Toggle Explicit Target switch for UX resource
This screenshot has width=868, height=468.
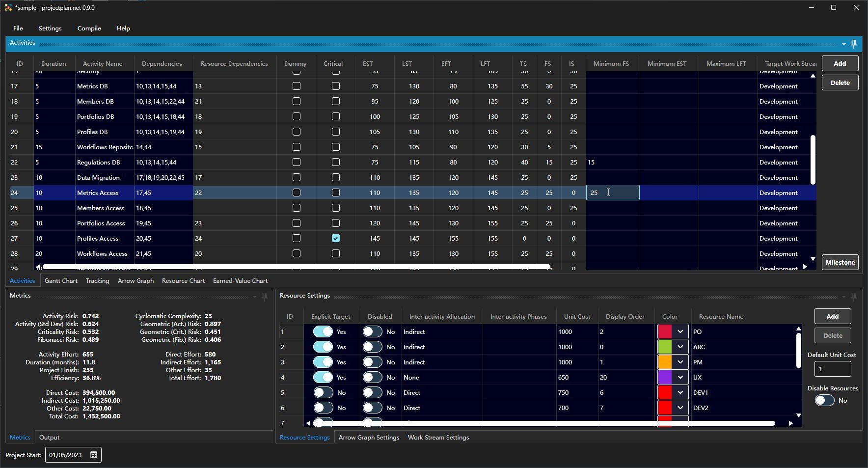(323, 378)
